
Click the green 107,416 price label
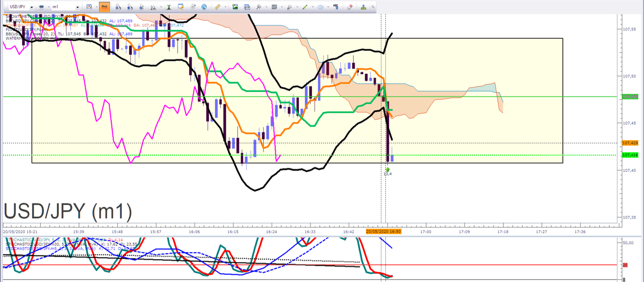(x=631, y=155)
